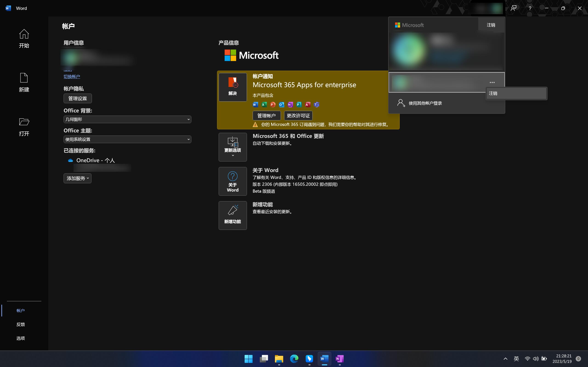The height and width of the screenshot is (367, 588).
Task: Open the 添加服务 dropdown button
Action: [77, 178]
